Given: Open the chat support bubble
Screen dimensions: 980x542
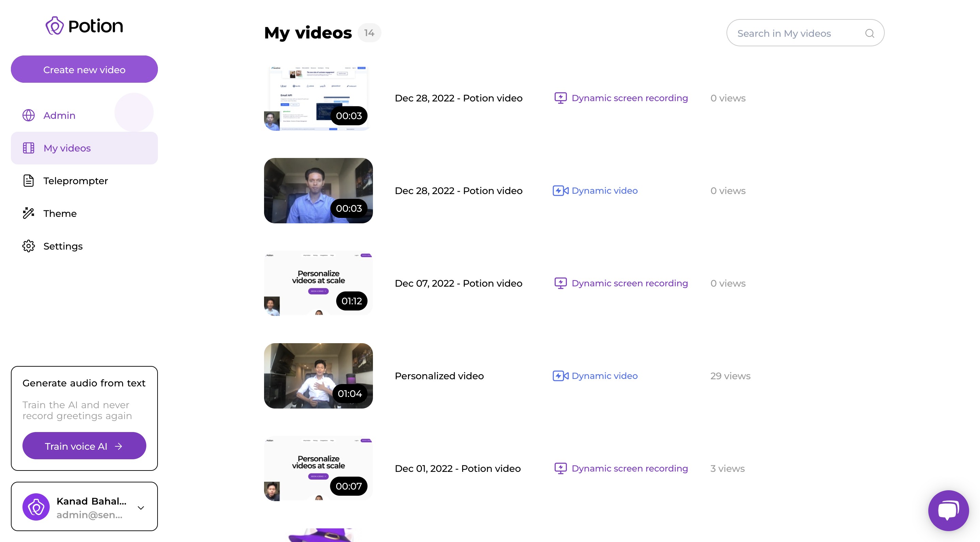Looking at the screenshot, I should click(x=948, y=510).
